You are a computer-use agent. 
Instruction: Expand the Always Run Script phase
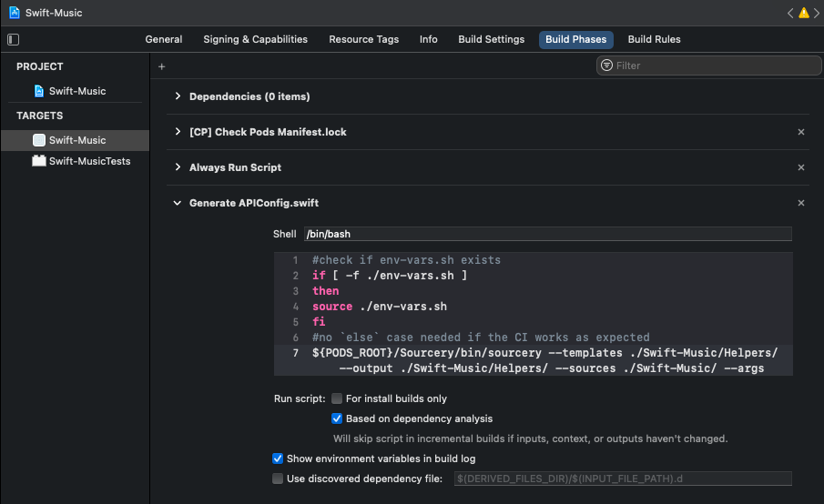178,167
